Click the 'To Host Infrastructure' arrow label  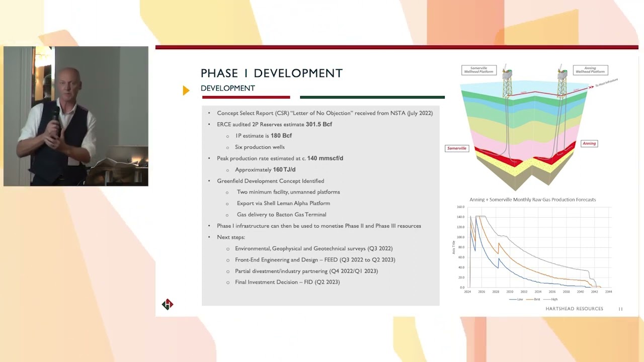click(x=606, y=83)
